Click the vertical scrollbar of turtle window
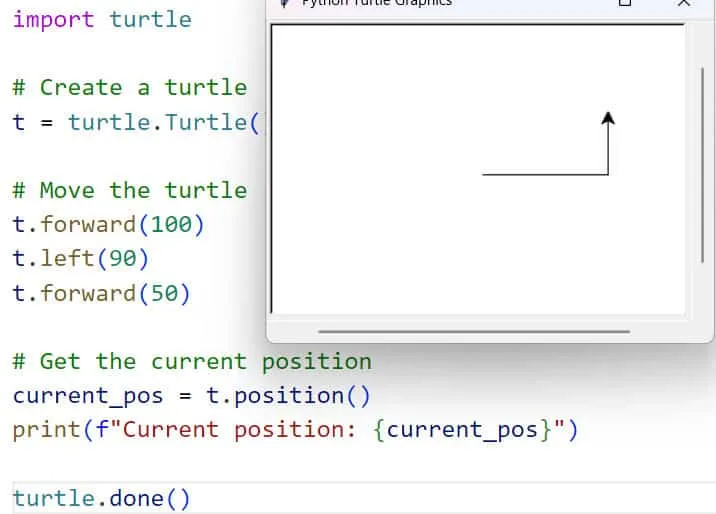 click(703, 150)
